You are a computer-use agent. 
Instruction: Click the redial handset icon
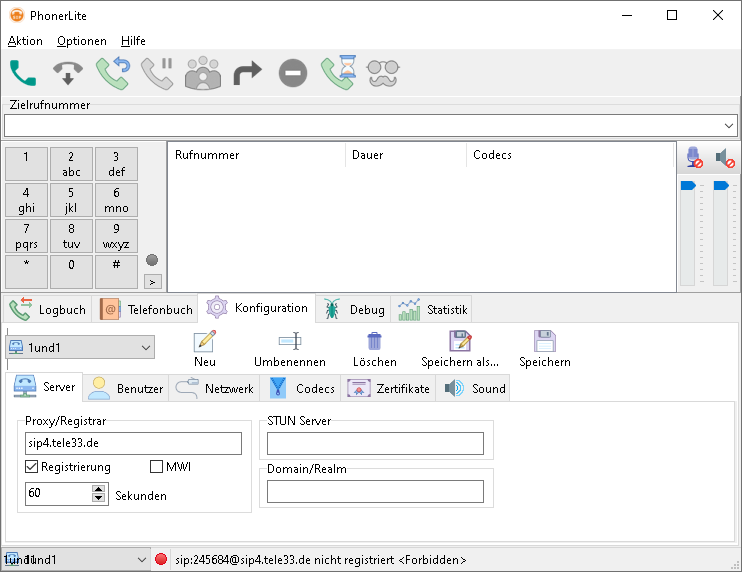tap(113, 73)
